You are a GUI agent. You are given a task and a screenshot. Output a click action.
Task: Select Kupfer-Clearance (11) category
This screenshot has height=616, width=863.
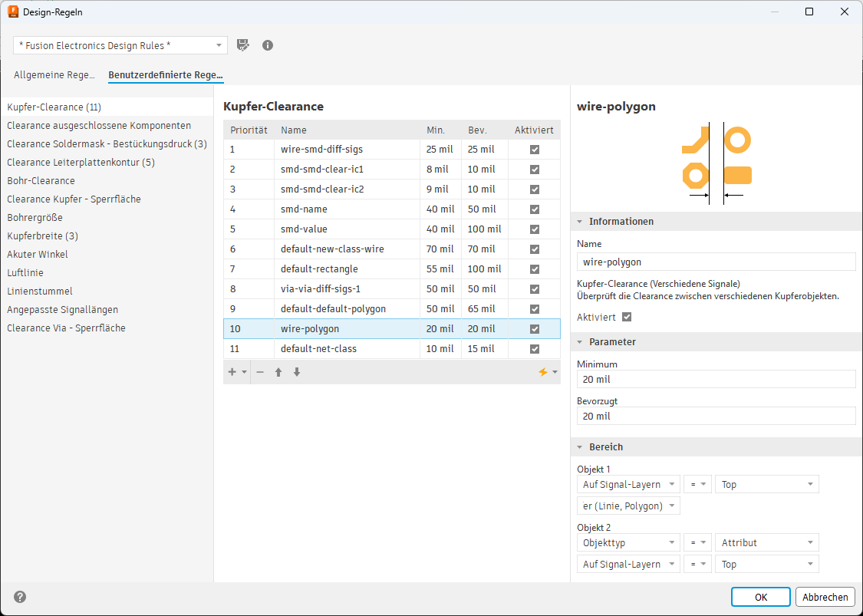pos(107,107)
